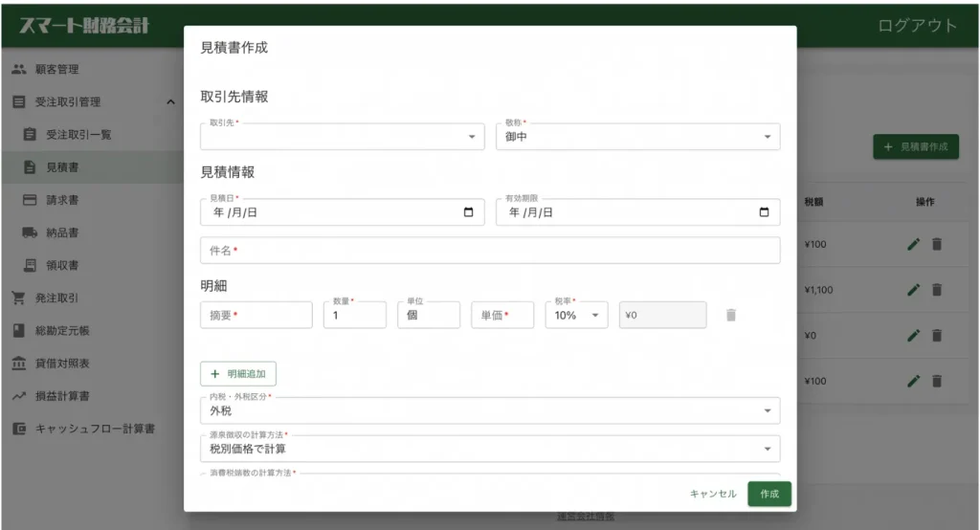Collapse the 受注取引管理 section chevron
980x530 pixels.
(x=170, y=101)
